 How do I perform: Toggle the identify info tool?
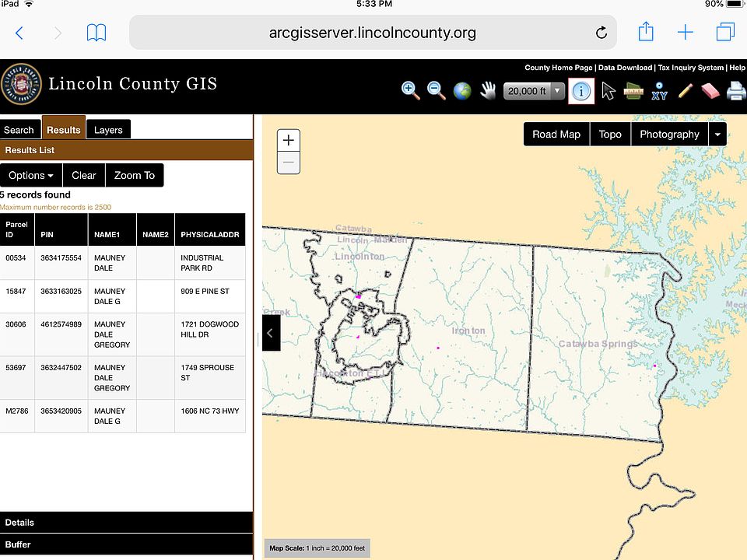pos(581,90)
